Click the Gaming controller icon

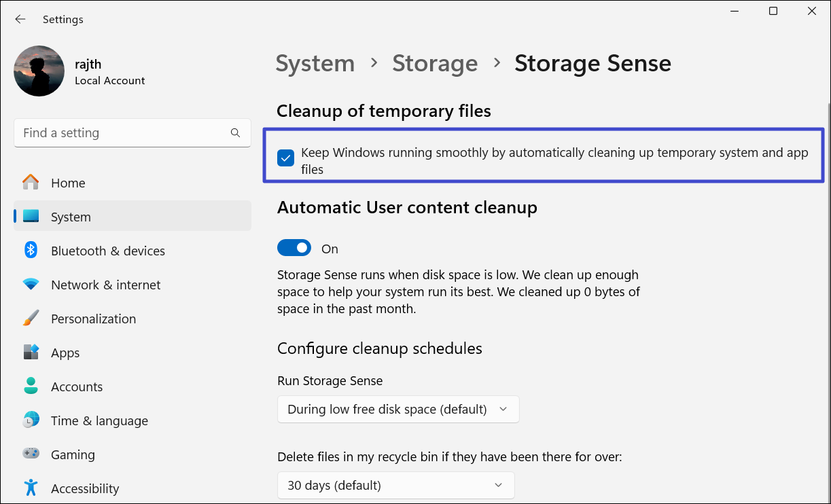pyautogui.click(x=31, y=454)
